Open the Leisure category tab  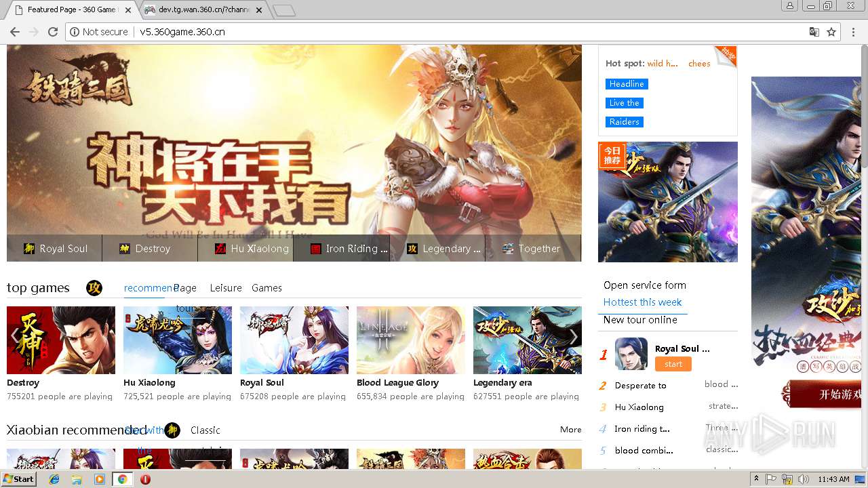pyautogui.click(x=226, y=288)
